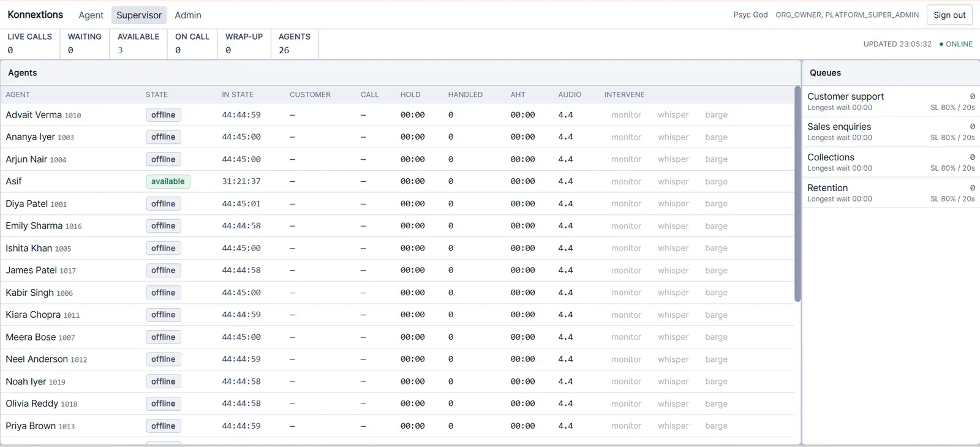Click the IN STATE column header
The width and height of the screenshot is (980, 447).
click(x=238, y=95)
